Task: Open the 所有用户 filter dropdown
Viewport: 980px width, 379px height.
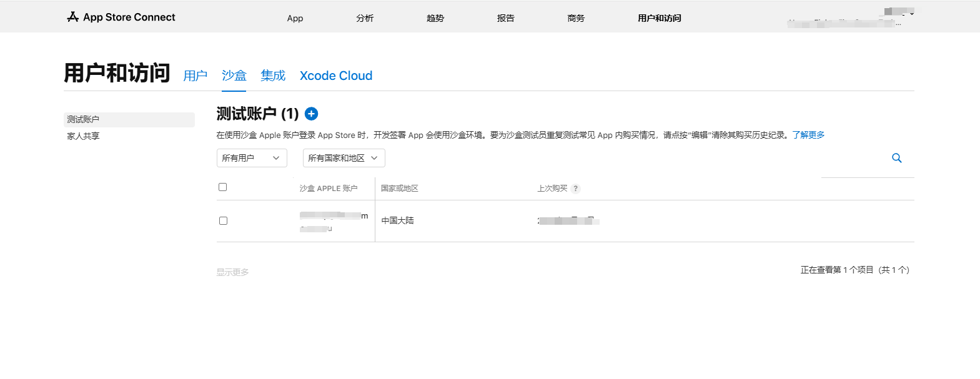Action: click(252, 158)
